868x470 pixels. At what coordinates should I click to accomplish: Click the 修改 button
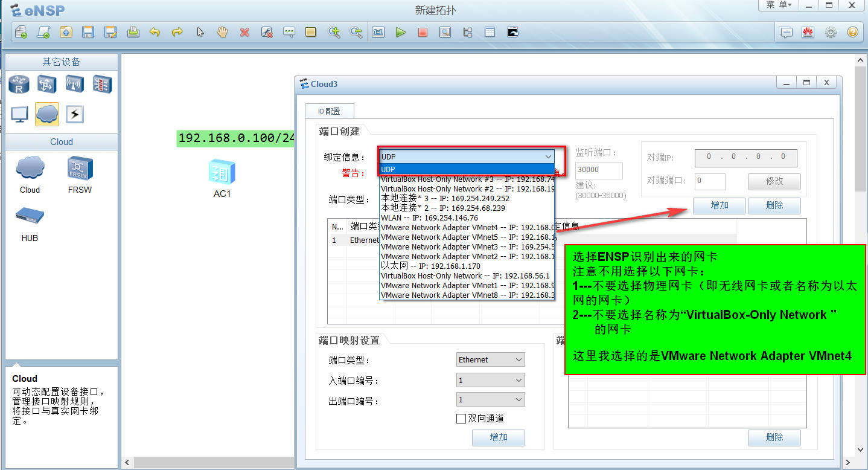click(774, 181)
